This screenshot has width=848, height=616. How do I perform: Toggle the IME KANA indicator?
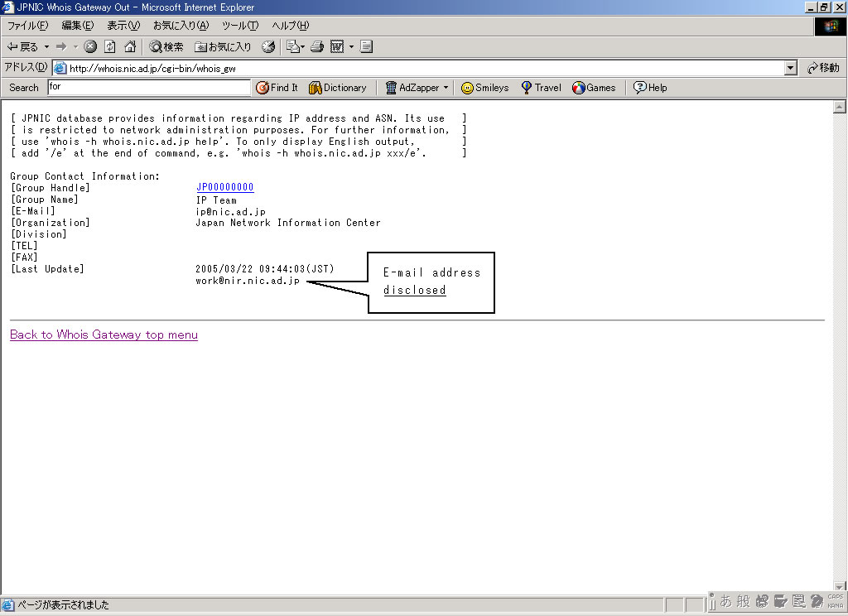(836, 605)
